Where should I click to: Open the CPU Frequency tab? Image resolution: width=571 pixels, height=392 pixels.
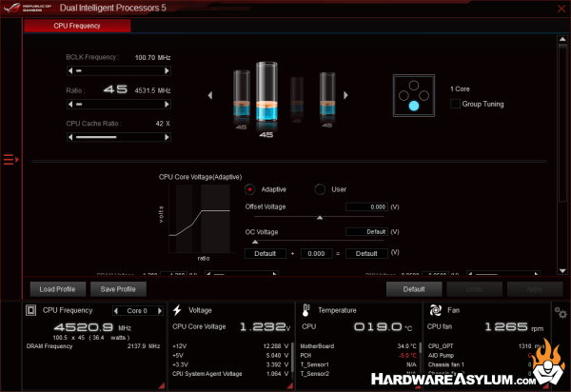(x=77, y=26)
